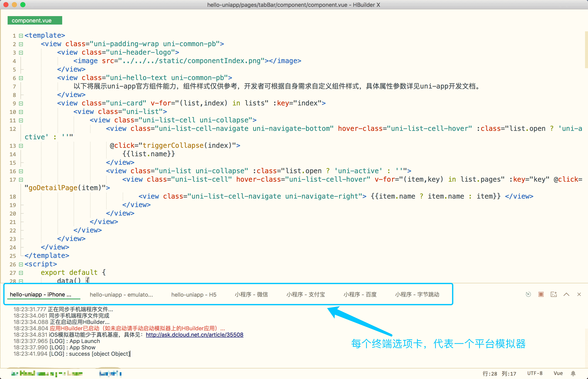Collapse the template block at line 1
The height and width of the screenshot is (379, 588).
[21, 36]
